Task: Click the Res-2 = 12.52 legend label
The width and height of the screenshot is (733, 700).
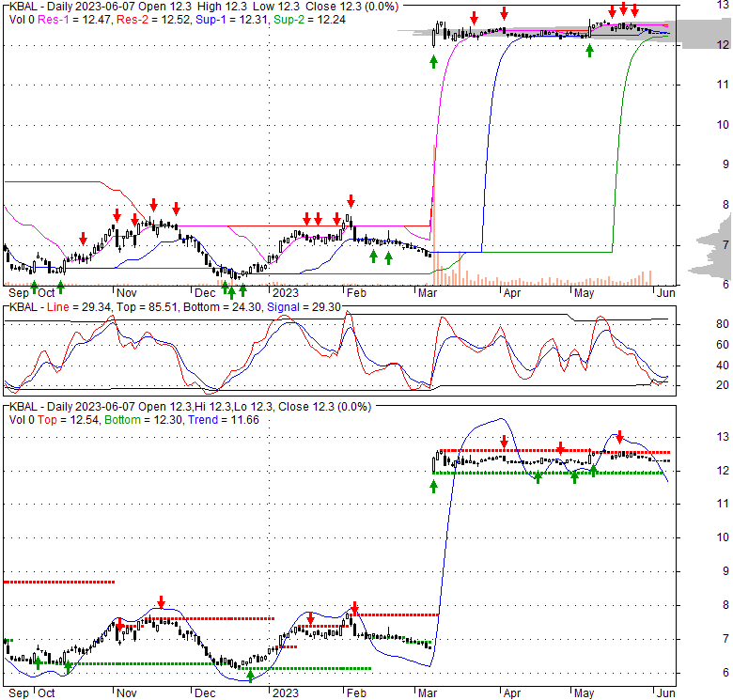Action: [x=153, y=20]
